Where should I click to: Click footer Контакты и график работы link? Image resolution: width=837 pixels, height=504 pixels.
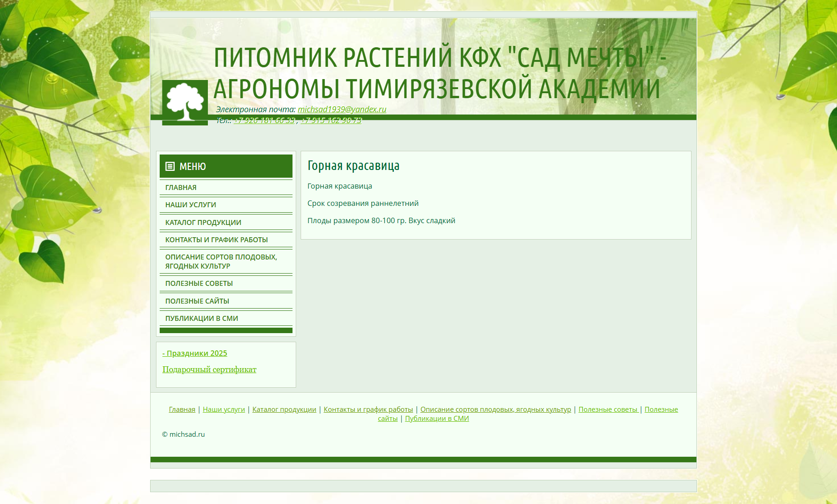tap(368, 409)
